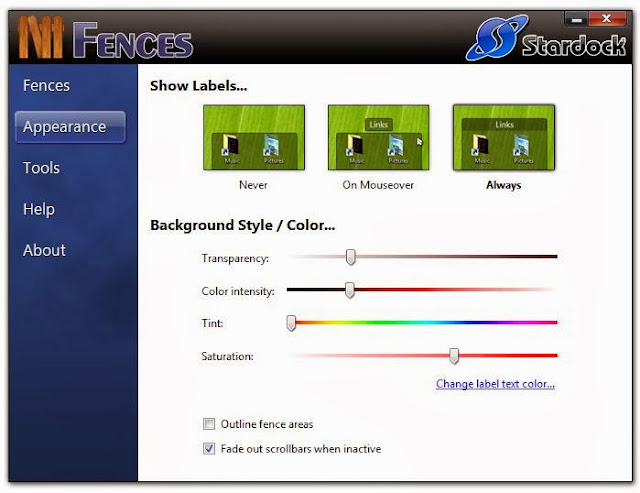640x493 pixels.
Task: Click the Transparency slider handle
Action: coord(351,257)
